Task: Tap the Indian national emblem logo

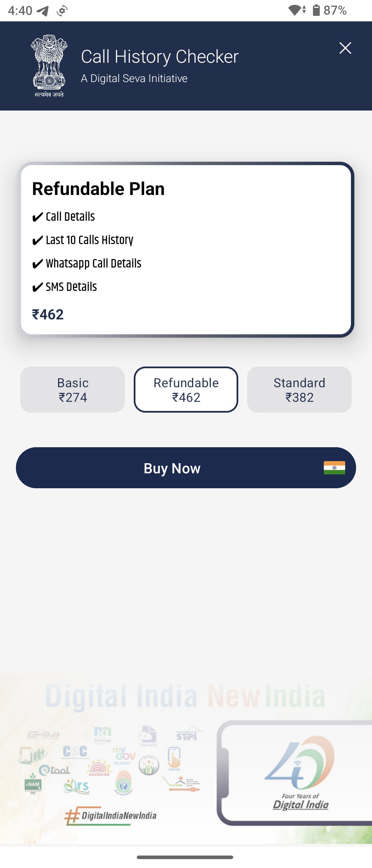Action: pyautogui.click(x=49, y=65)
